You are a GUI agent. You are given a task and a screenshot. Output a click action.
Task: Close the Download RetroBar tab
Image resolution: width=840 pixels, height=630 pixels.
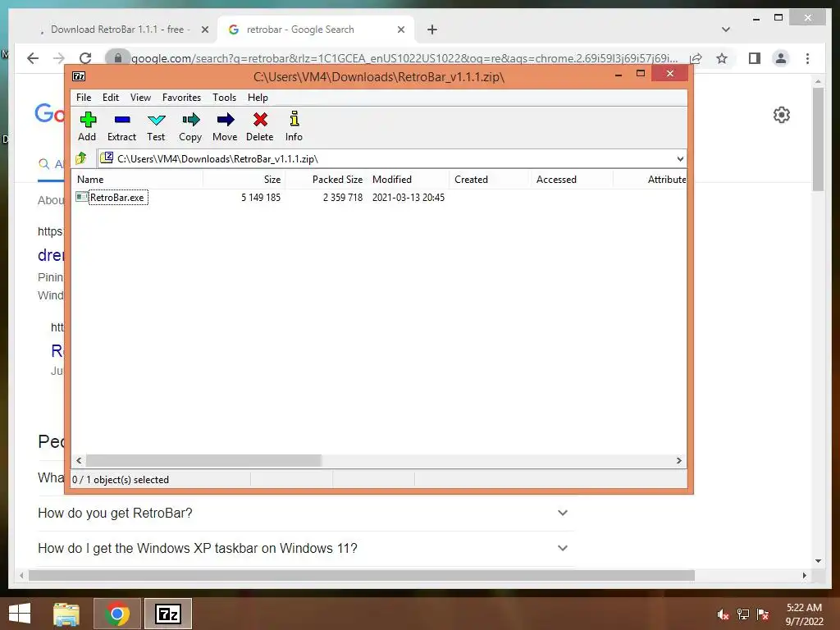(x=204, y=30)
